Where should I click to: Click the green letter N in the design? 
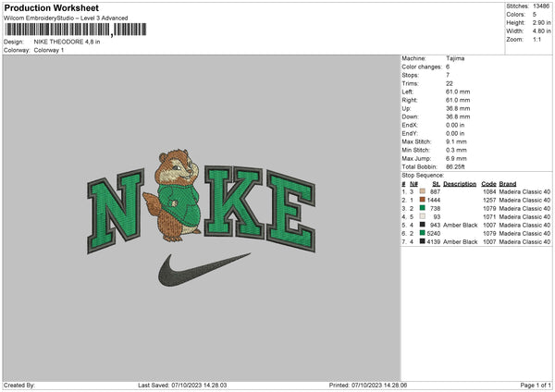[x=116, y=211]
